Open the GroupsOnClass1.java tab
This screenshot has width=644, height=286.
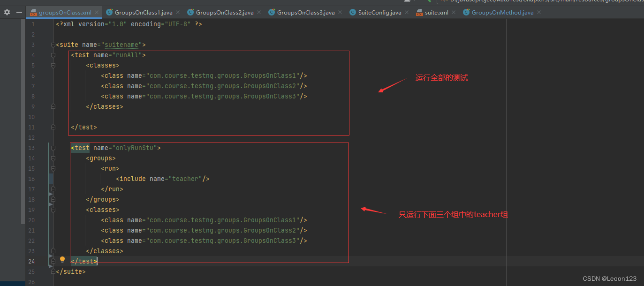(x=144, y=13)
